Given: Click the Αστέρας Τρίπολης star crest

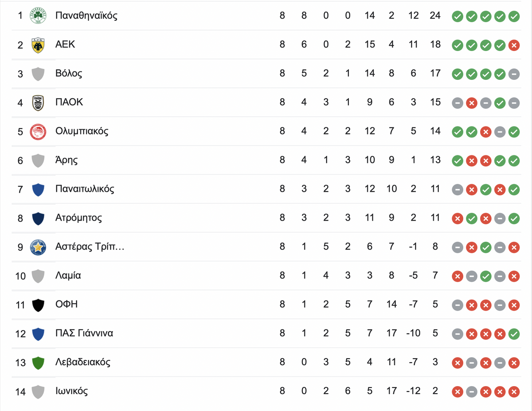Looking at the screenshot, I should [x=38, y=247].
